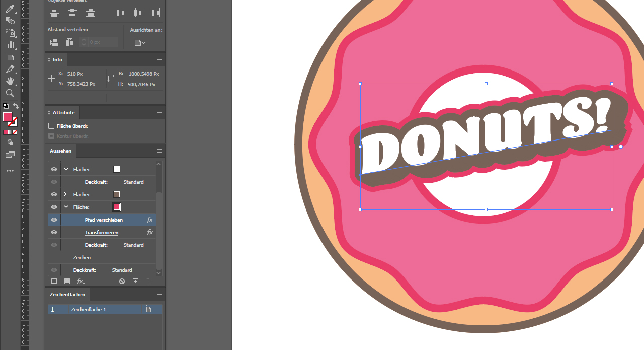The image size is (644, 350).
Task: Enable the Fläche überdr. checkbox
Action: (x=51, y=126)
